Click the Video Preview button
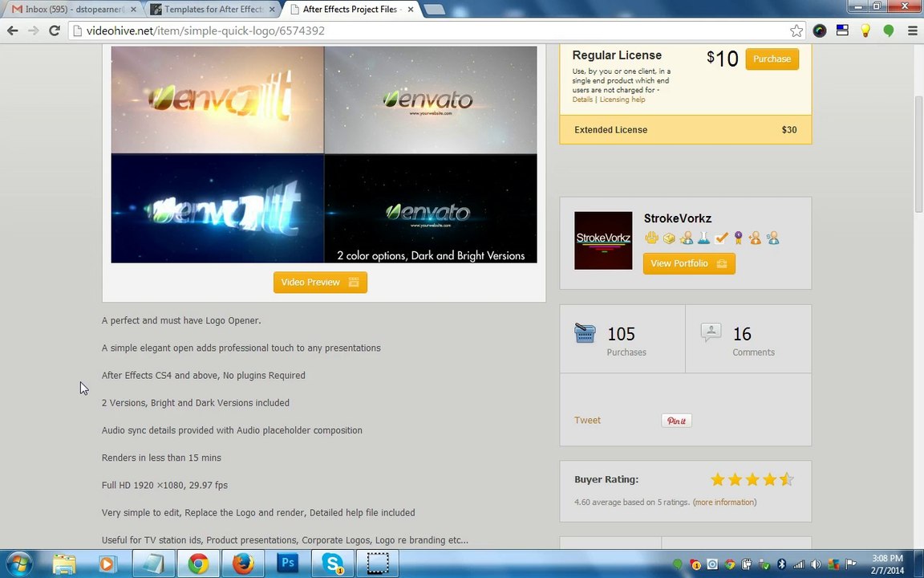Screen dimensions: 924x578 point(320,282)
